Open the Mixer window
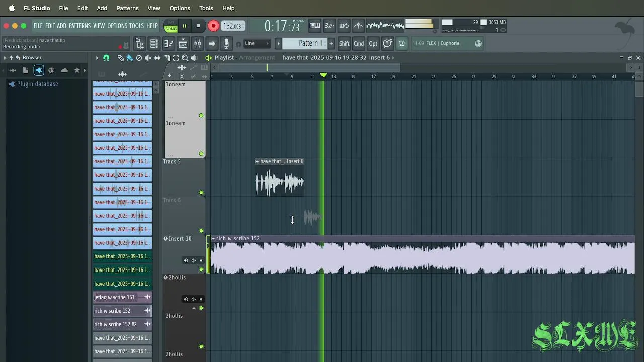Image resolution: width=644 pixels, height=362 pixels. (x=198, y=44)
